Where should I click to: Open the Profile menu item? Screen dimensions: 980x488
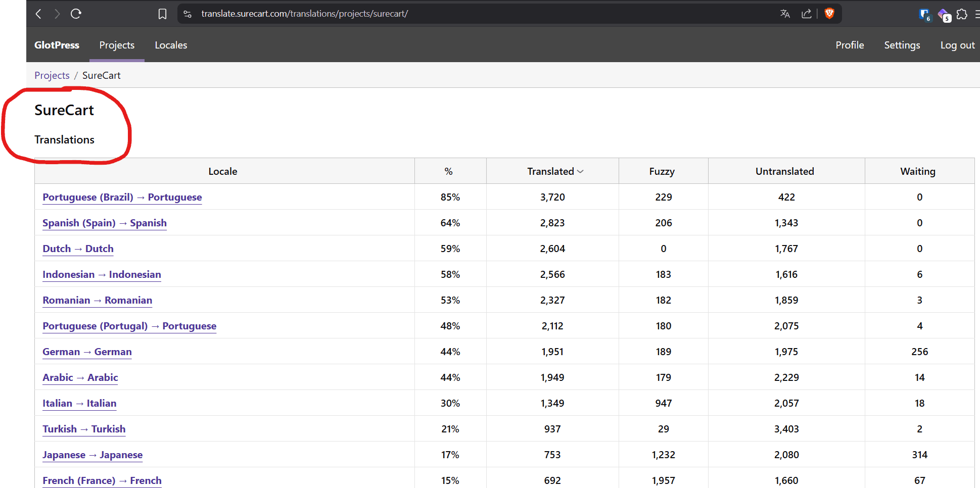point(850,45)
